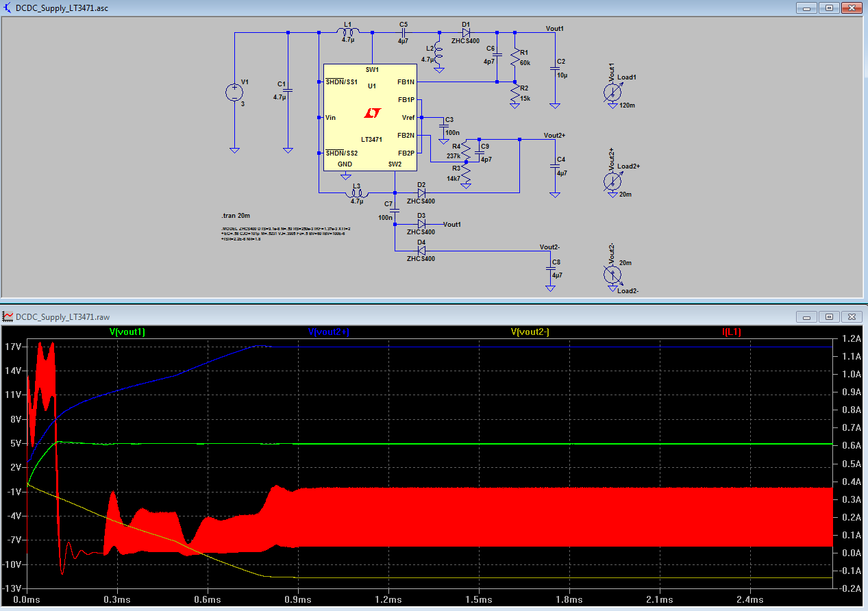Click the Vout2+ net label near C4

555,135
